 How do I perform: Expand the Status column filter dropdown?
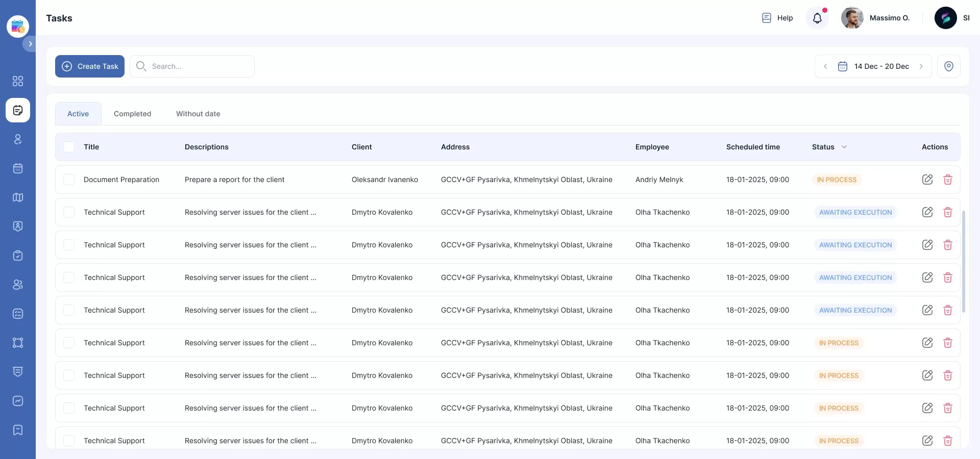844,147
